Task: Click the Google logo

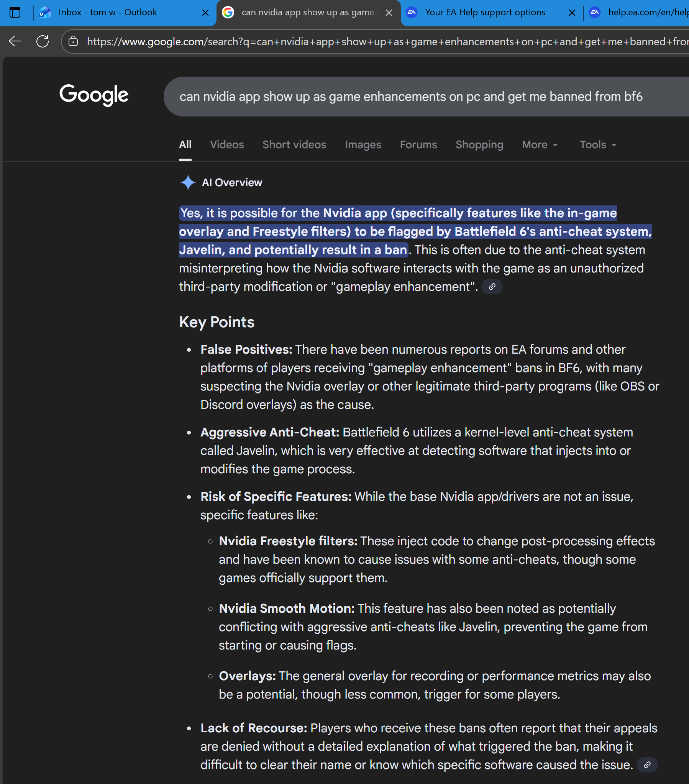Action: (94, 95)
